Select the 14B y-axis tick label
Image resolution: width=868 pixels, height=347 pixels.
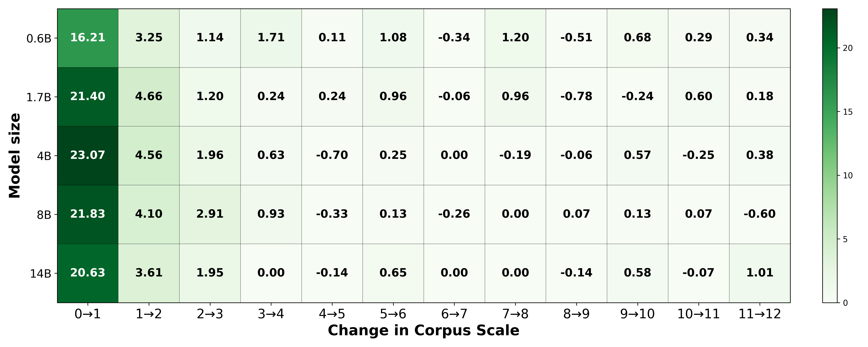[41, 274]
